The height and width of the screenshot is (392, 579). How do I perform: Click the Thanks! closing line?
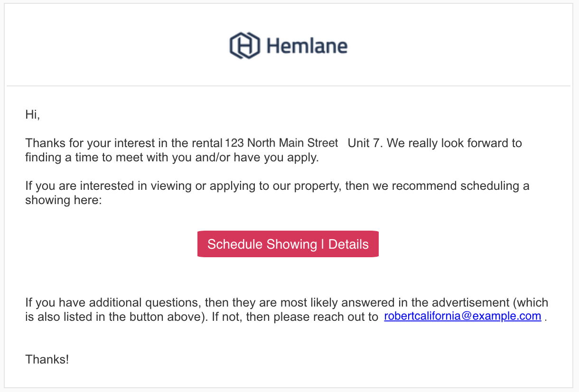pyautogui.click(x=47, y=359)
